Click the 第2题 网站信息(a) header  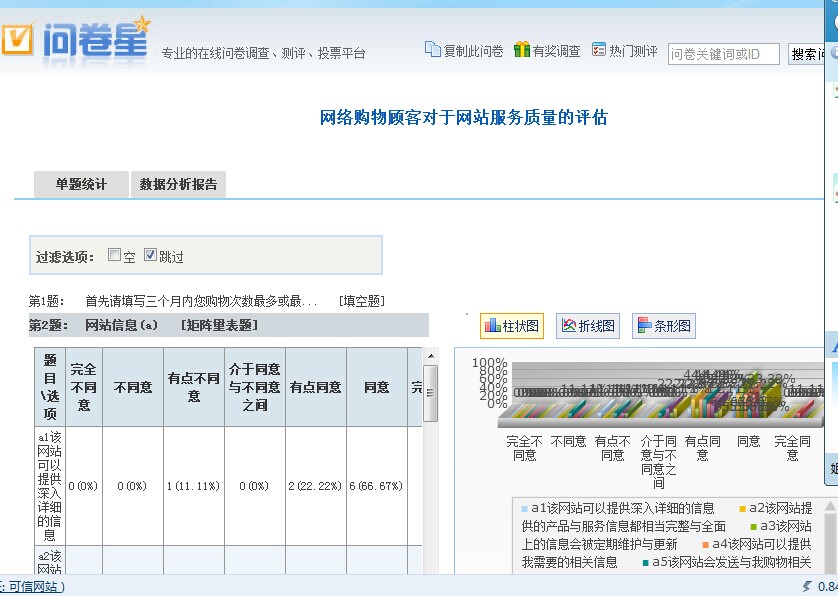[229, 325]
